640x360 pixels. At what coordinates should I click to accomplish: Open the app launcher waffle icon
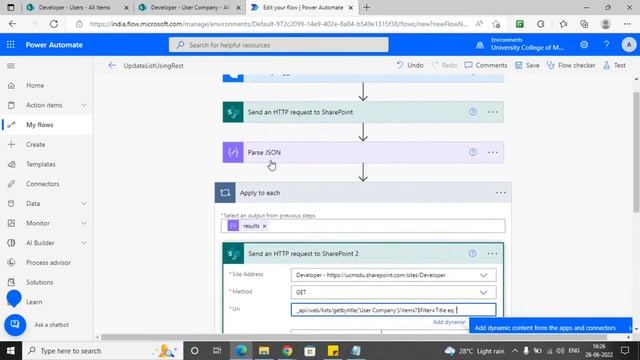[11, 45]
